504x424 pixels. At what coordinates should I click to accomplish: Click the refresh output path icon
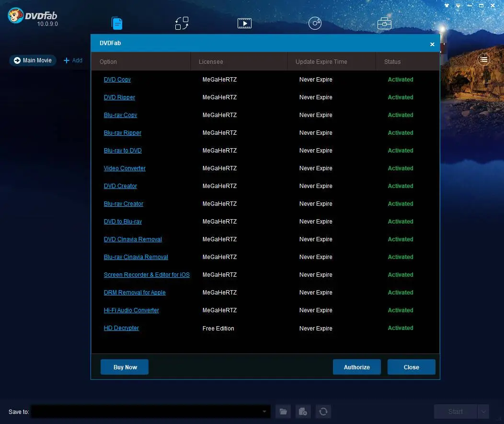[323, 412]
